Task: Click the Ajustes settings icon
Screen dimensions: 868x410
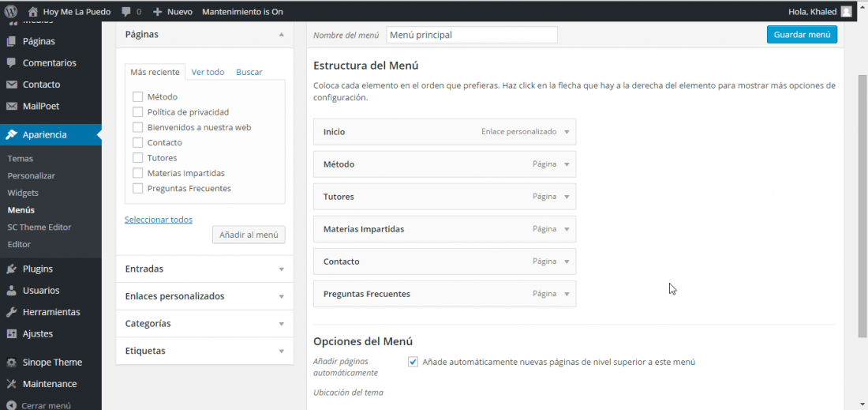Action: click(x=11, y=333)
